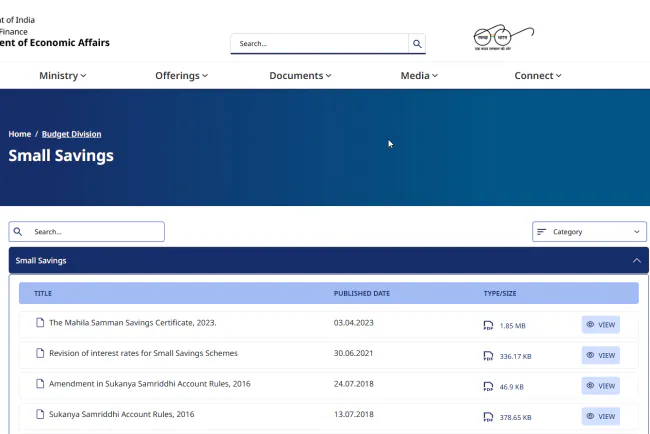Click the PDF icon next to 378.65 KB

coord(488,417)
